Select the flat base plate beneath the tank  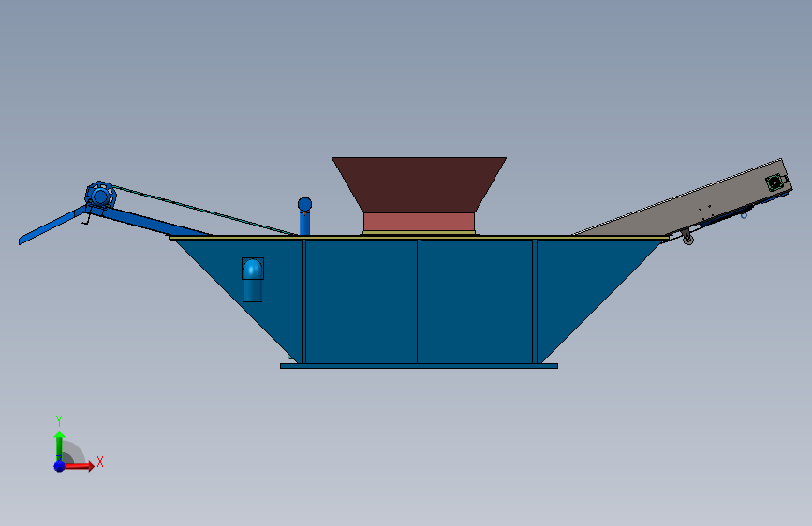419,366
